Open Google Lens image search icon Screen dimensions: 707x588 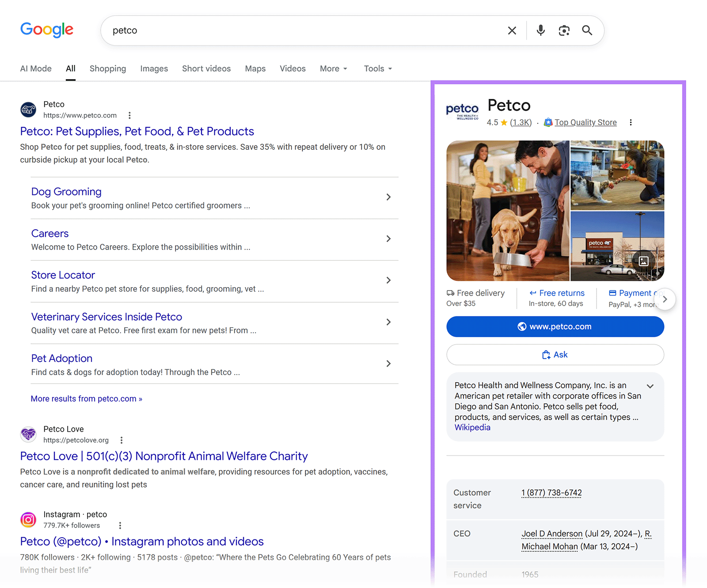pos(564,30)
